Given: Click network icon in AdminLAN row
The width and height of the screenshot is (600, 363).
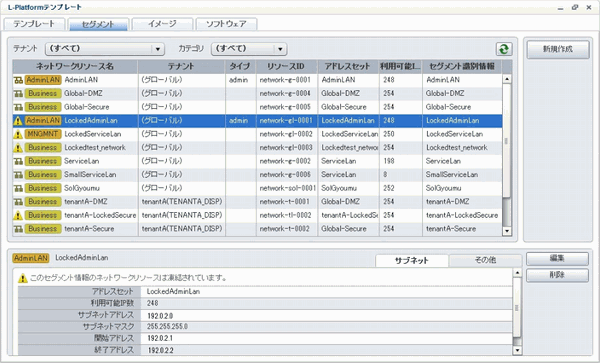Looking at the screenshot, I should [x=18, y=80].
